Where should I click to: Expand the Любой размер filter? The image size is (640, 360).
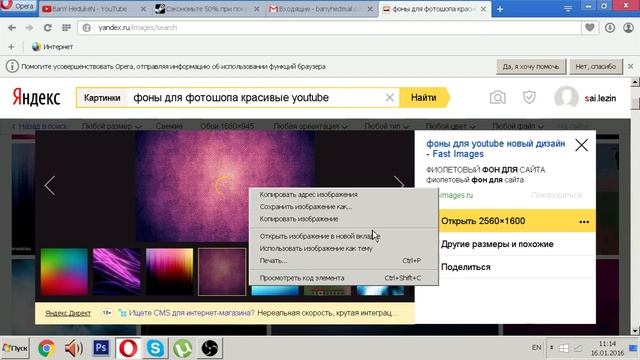(x=111, y=126)
